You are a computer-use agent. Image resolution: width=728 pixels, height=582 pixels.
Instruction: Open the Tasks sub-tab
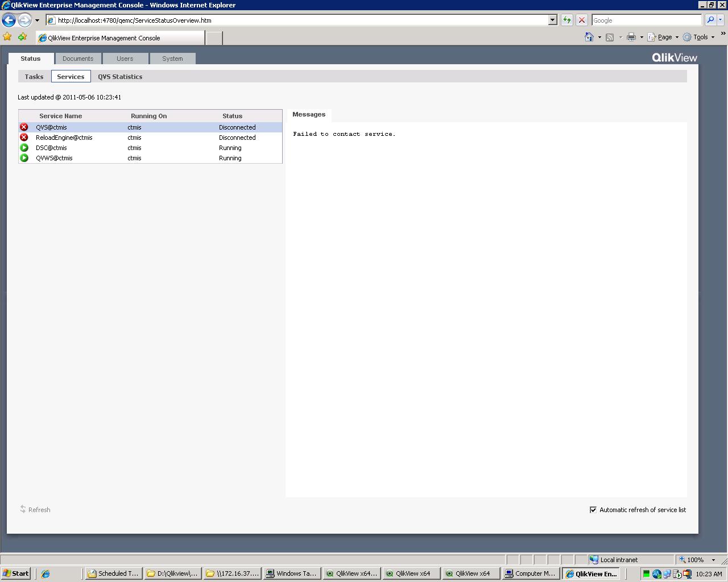click(34, 77)
